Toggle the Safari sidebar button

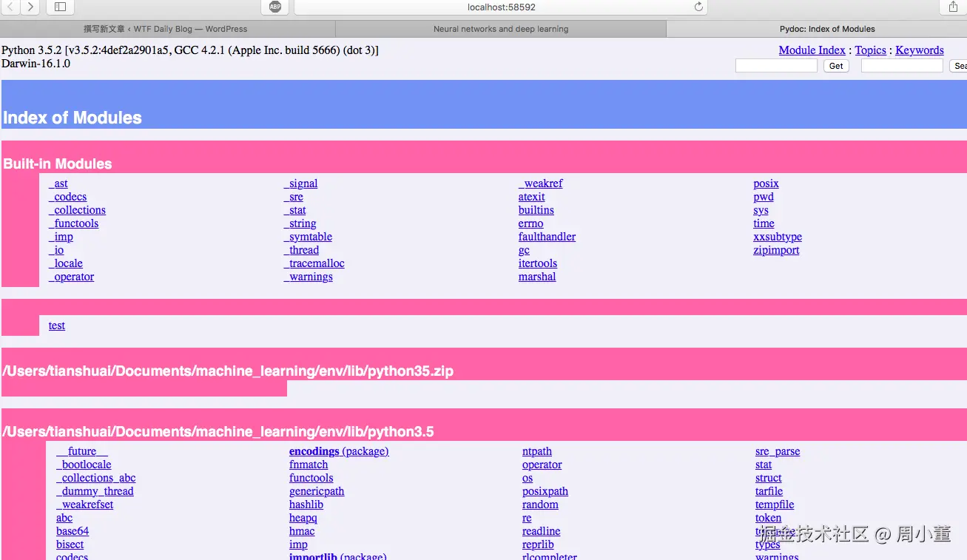[x=60, y=7]
